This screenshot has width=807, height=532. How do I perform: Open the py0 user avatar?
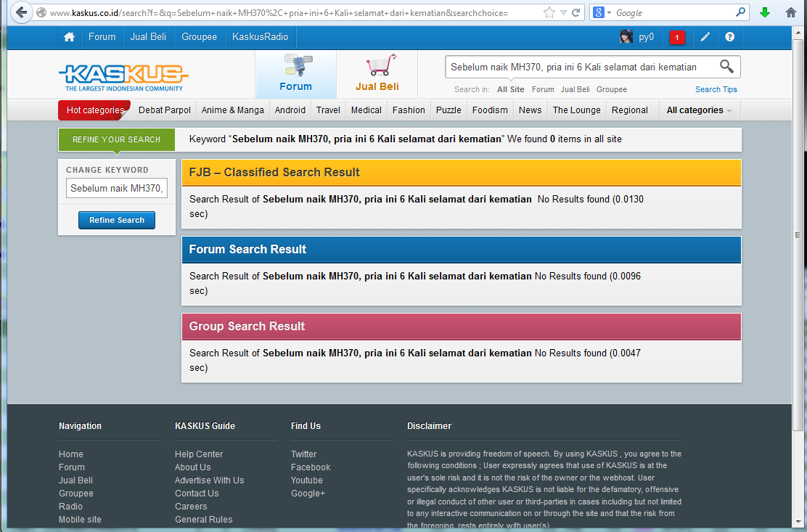coord(626,36)
